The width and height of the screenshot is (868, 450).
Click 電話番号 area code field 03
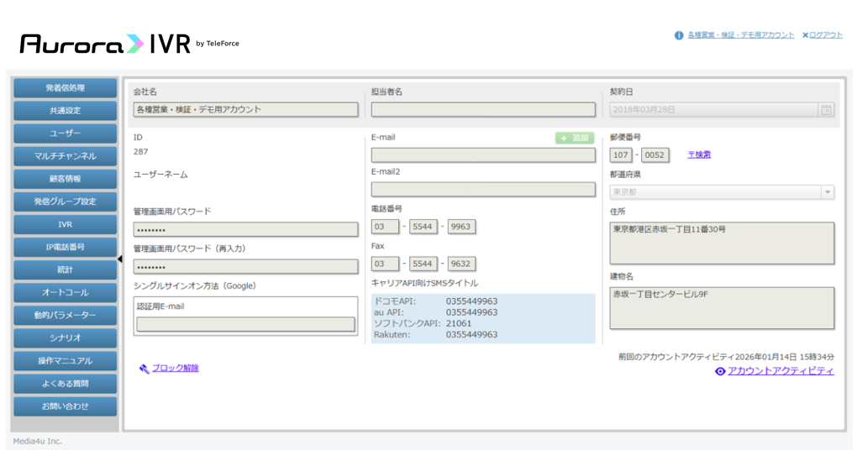tap(385, 227)
